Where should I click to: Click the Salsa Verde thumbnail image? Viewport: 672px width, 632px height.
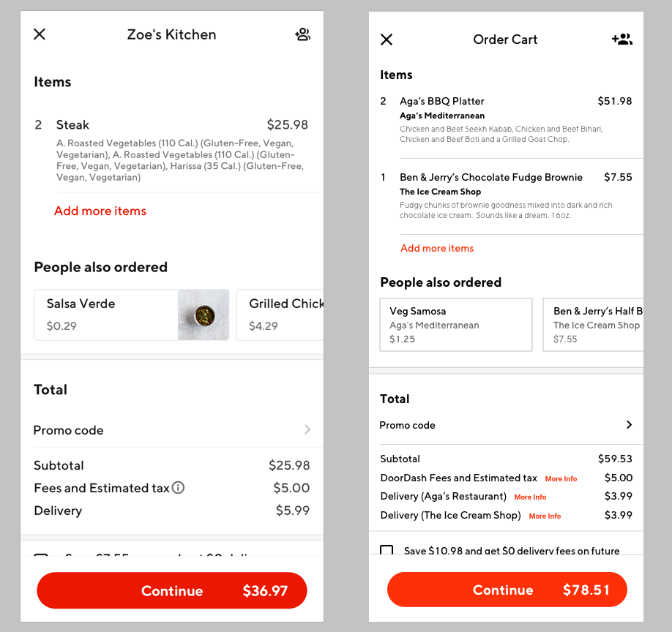pos(203,315)
